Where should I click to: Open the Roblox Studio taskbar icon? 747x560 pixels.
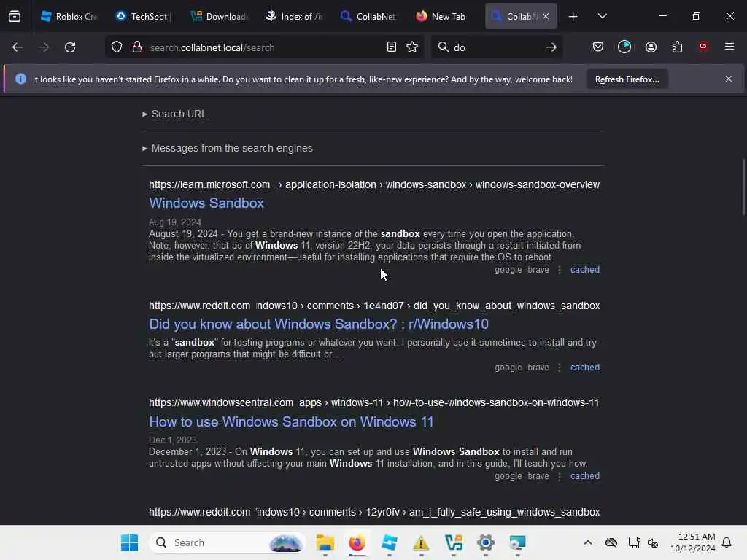coord(390,542)
